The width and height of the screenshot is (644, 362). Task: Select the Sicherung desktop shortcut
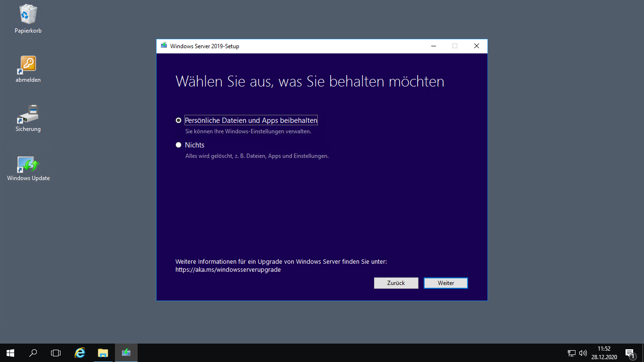[28, 118]
